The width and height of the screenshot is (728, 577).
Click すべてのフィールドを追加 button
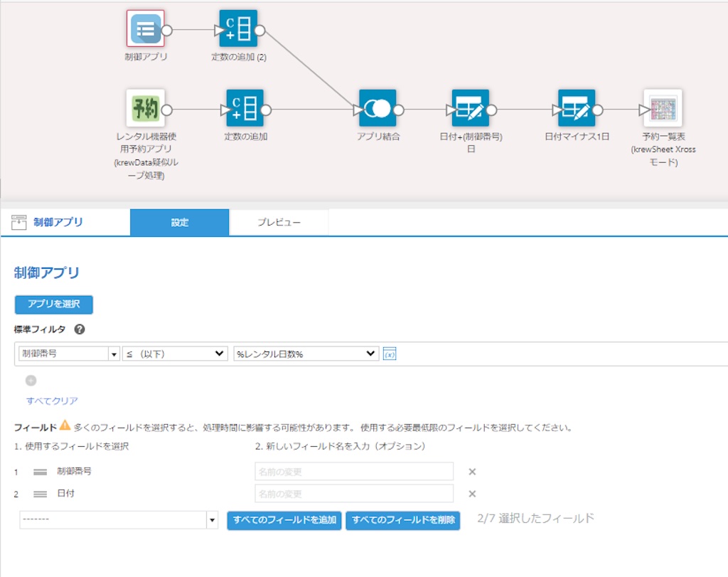[x=284, y=520]
